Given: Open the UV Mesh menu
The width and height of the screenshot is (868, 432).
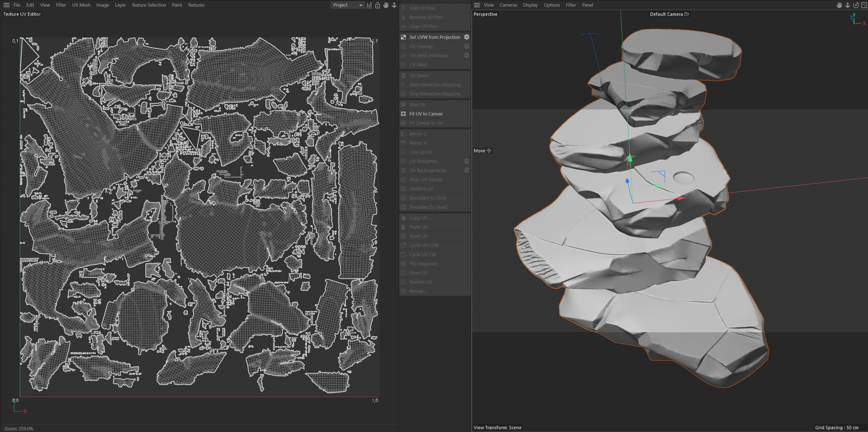Looking at the screenshot, I should (x=81, y=5).
